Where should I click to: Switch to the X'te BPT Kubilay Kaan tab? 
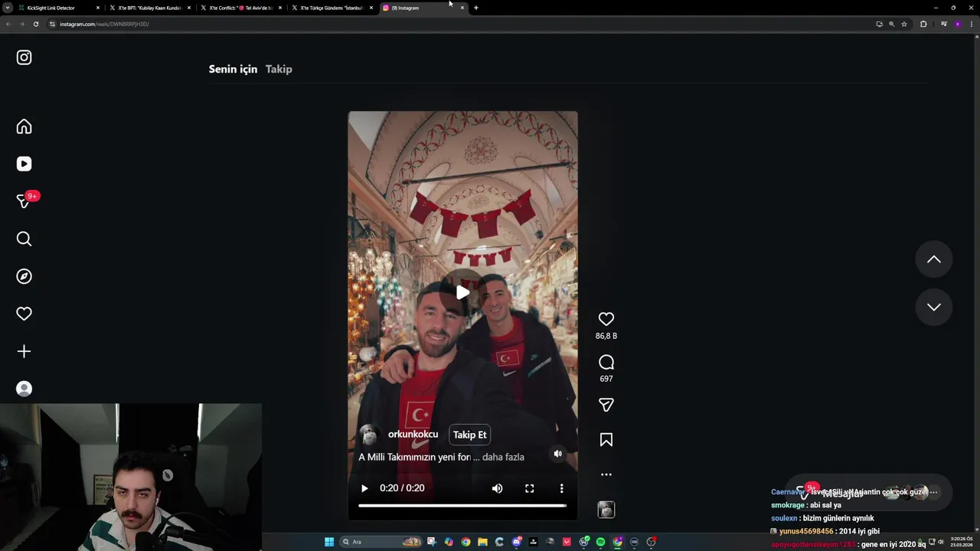pyautogui.click(x=149, y=8)
